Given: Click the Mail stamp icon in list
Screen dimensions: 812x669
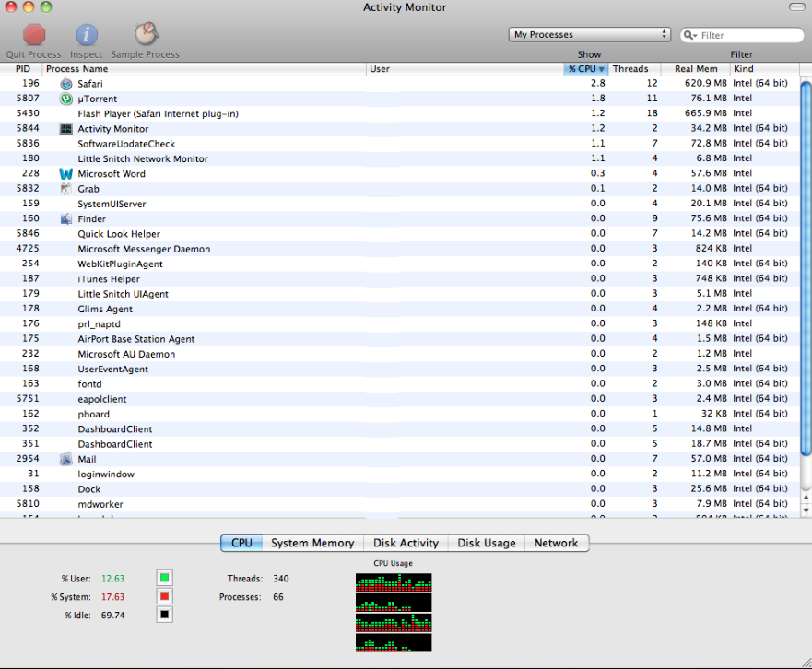Looking at the screenshot, I should pos(65,459).
